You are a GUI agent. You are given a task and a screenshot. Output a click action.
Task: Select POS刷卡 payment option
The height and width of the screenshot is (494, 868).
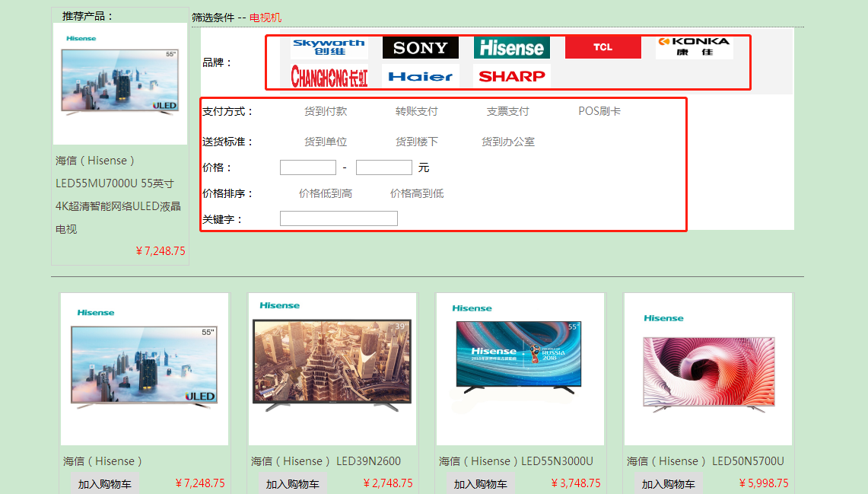point(599,111)
